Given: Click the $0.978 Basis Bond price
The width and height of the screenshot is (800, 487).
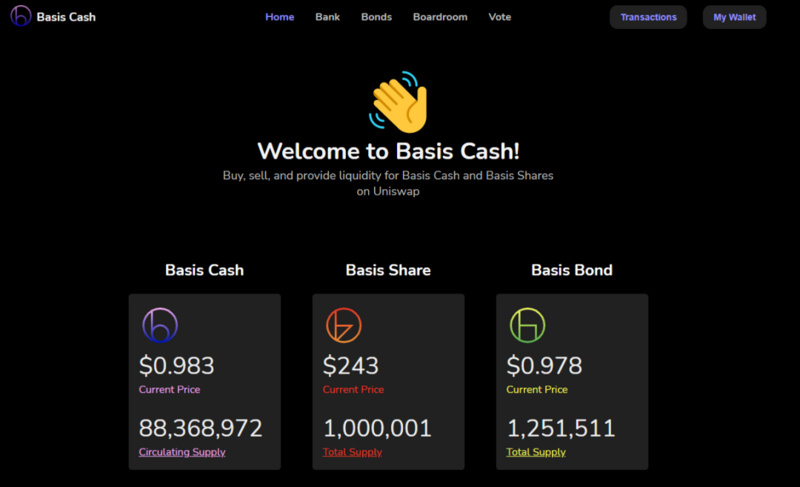Looking at the screenshot, I should tap(544, 366).
